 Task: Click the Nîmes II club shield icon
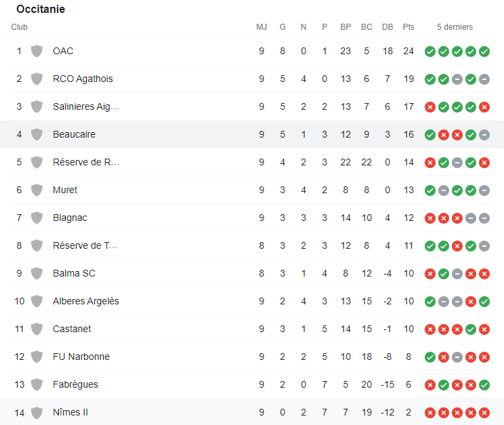[37, 412]
